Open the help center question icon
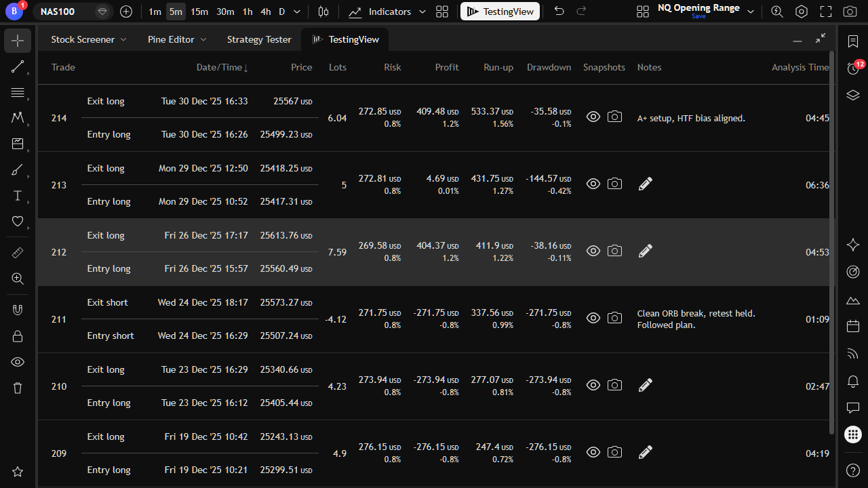The width and height of the screenshot is (868, 488). click(853, 470)
